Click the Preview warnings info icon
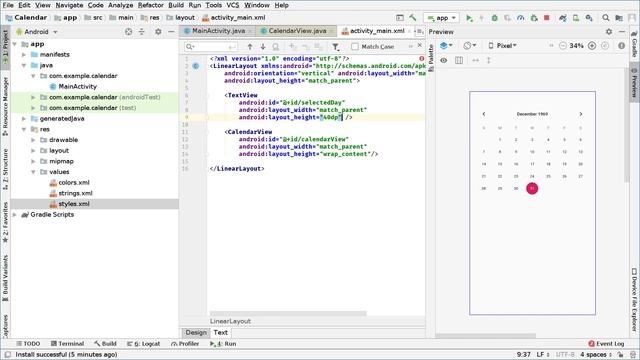 coord(621,46)
